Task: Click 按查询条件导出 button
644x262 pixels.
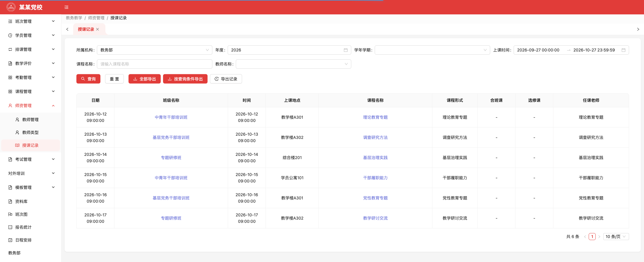Action: (185, 79)
